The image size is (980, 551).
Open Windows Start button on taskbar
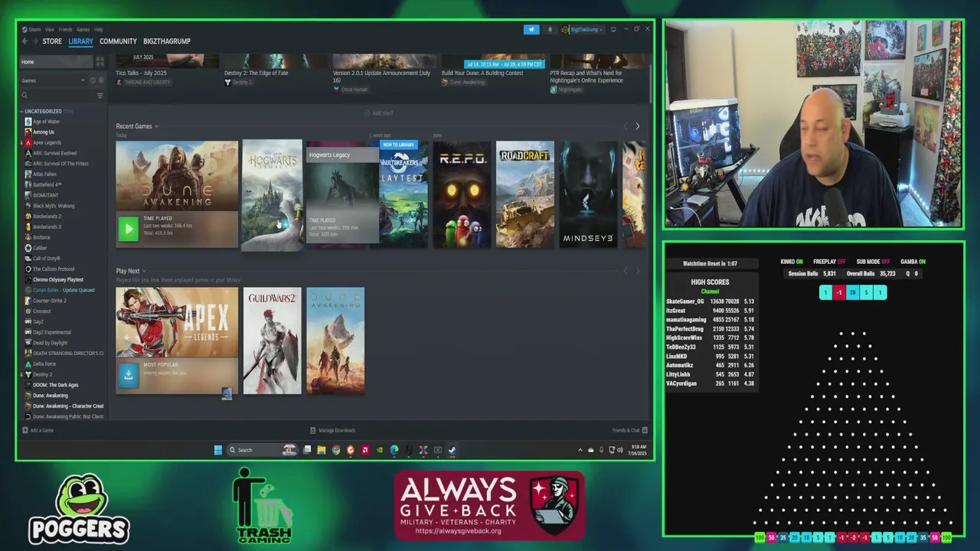pos(218,450)
